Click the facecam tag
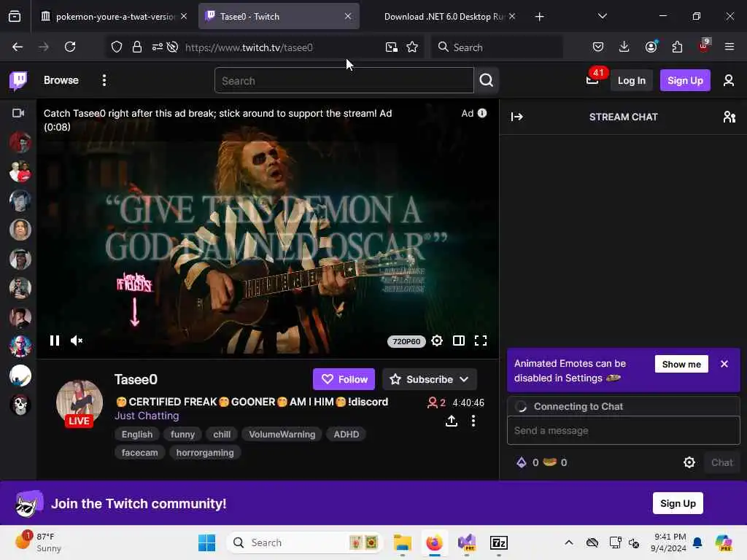The height and width of the screenshot is (560, 747). [139, 452]
